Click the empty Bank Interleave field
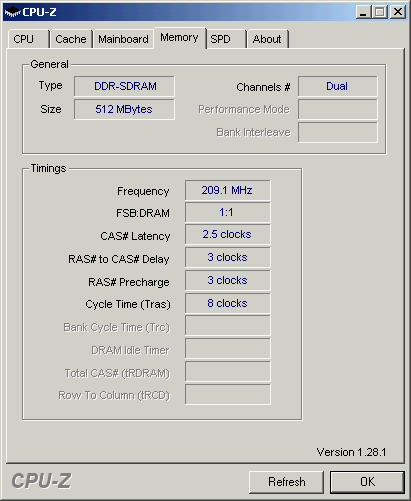This screenshot has height=501, width=411. coord(338,132)
